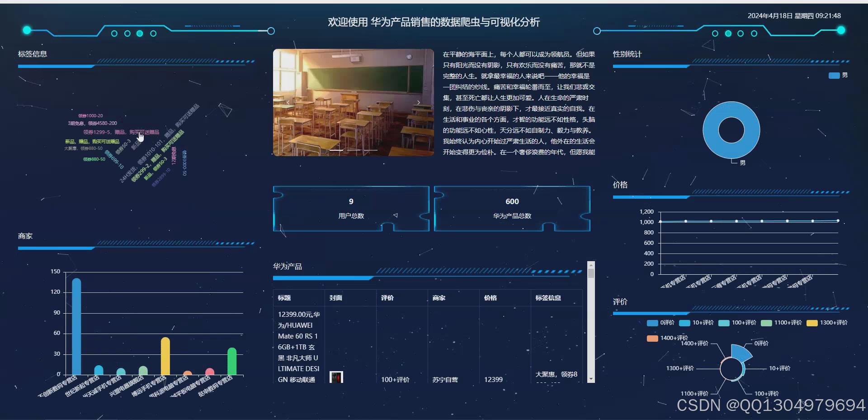Toggle the 100+评价 legend item

(737, 323)
